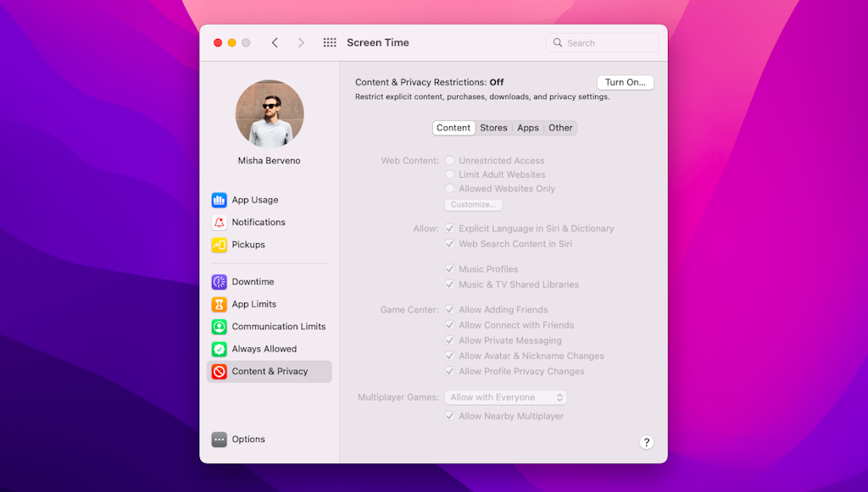Uncheck Music Profiles

coord(450,268)
